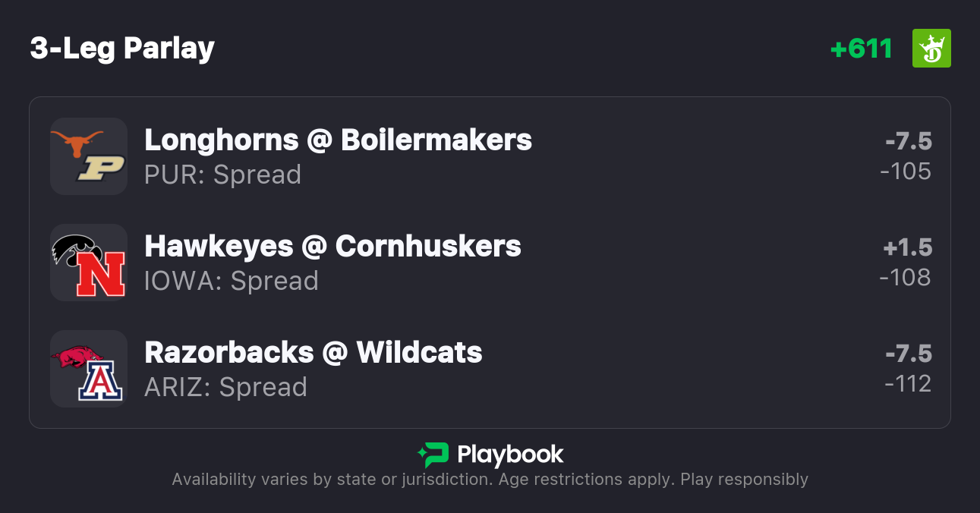Click the Purdue P logo

tap(100, 168)
